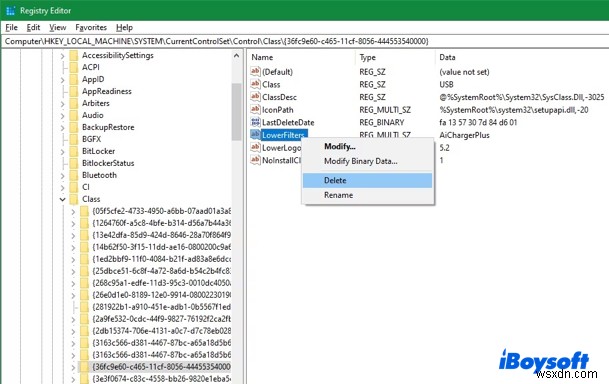Open the Edit menu
The width and height of the screenshot is (609, 384).
[x=33, y=28]
